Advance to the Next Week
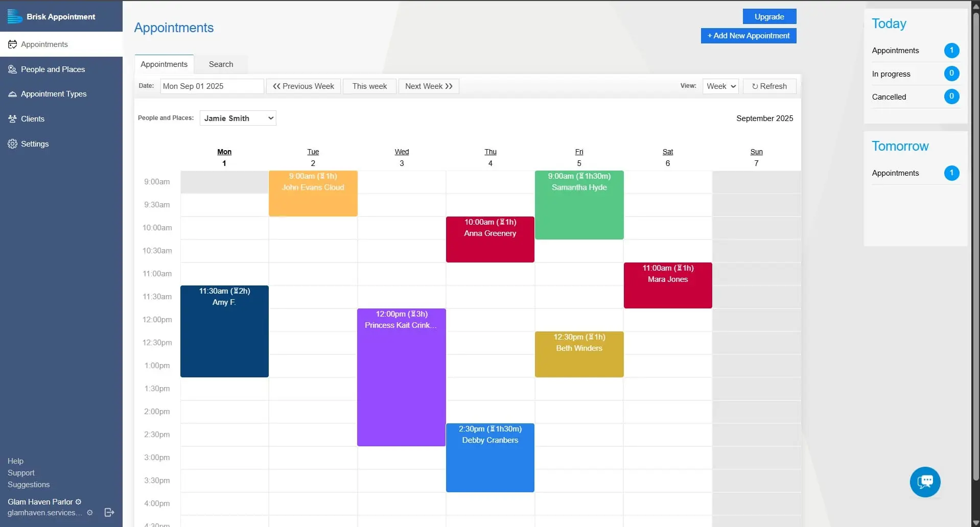 [x=429, y=86]
